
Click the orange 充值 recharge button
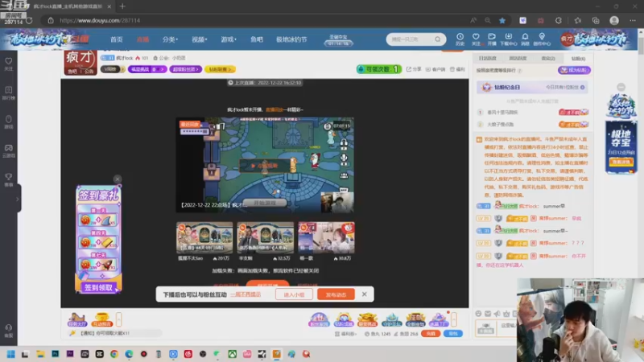(431, 334)
